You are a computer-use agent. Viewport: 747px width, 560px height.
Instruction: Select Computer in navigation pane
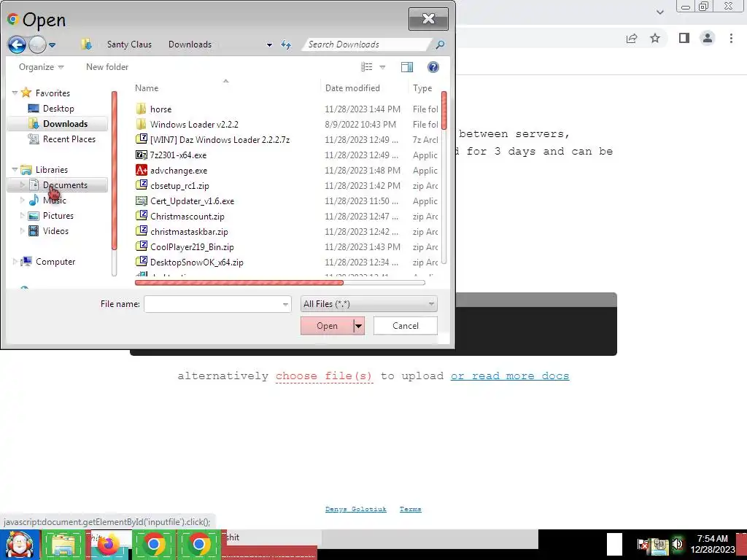click(x=48, y=262)
